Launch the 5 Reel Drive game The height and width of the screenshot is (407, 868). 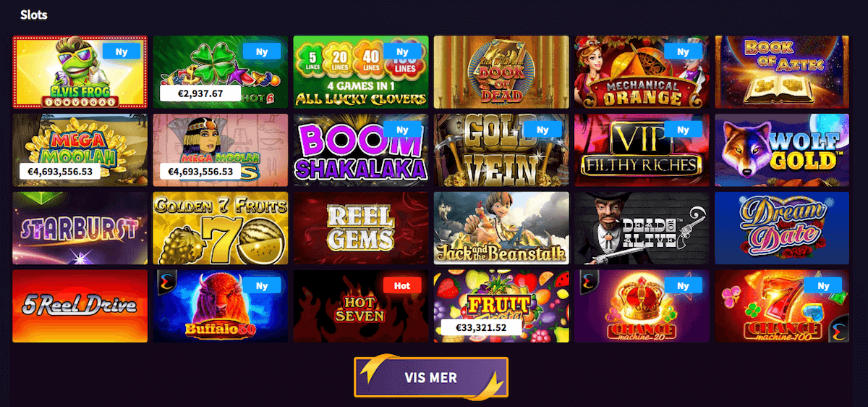coord(80,306)
